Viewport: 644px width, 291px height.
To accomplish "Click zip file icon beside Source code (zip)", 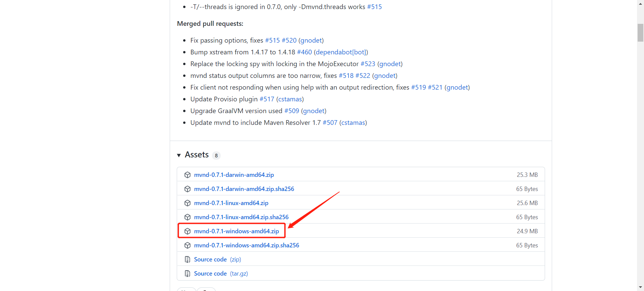I will point(187,259).
